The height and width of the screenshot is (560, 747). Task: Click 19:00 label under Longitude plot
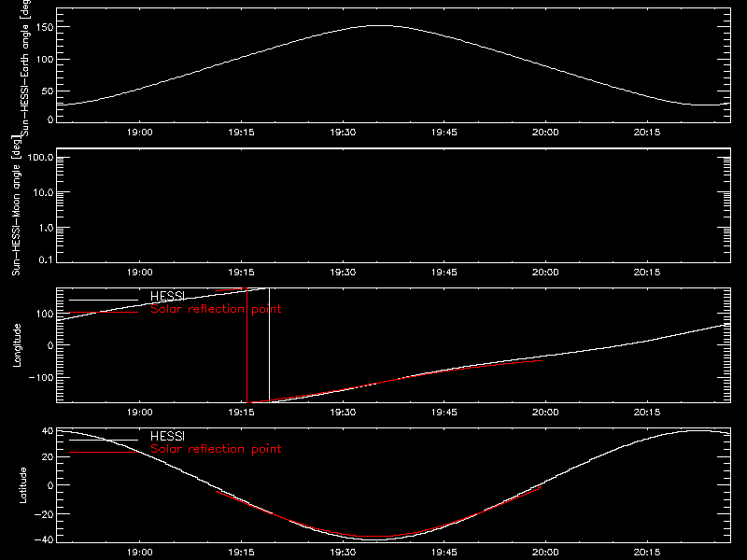click(139, 413)
